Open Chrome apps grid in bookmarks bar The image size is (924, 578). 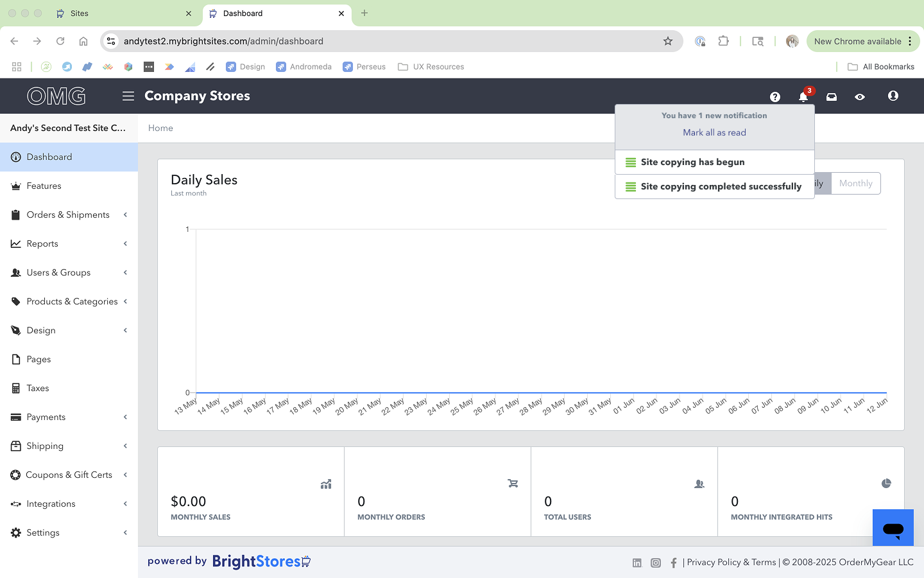pos(17,67)
